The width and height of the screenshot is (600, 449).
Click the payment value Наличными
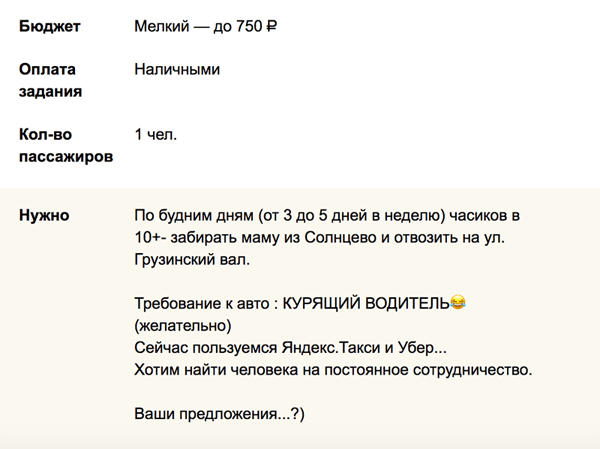(x=177, y=69)
